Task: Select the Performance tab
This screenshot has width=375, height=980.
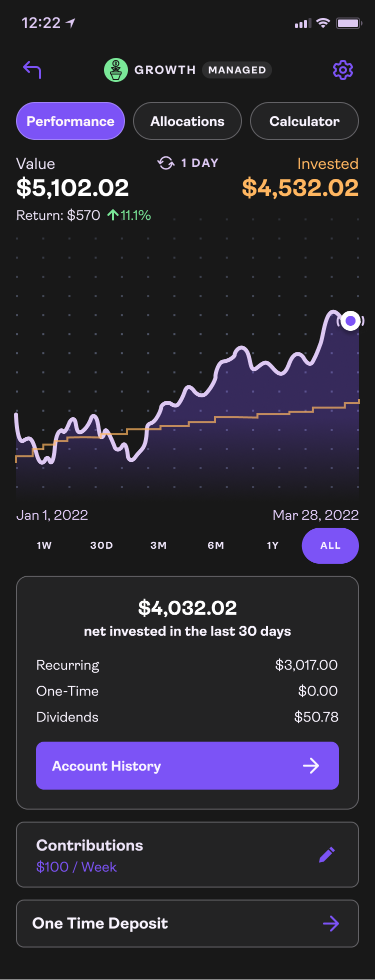Action: [x=70, y=121]
